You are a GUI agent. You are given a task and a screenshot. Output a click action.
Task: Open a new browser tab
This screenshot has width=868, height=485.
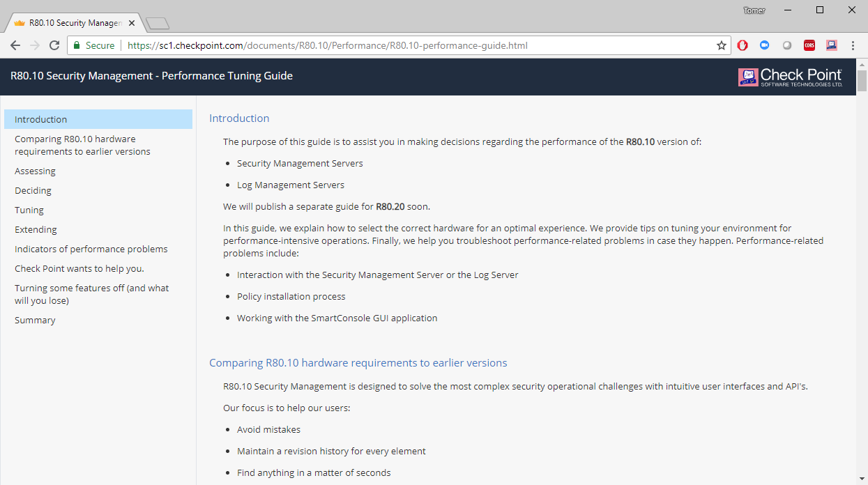(158, 24)
